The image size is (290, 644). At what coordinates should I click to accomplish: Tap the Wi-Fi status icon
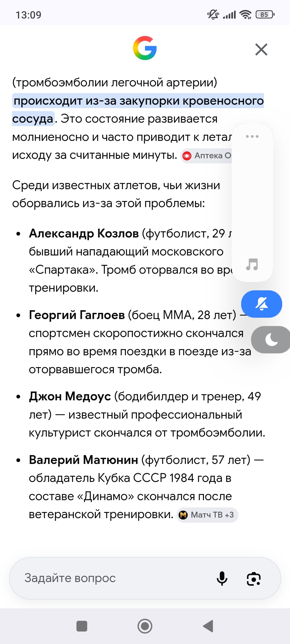(x=245, y=14)
